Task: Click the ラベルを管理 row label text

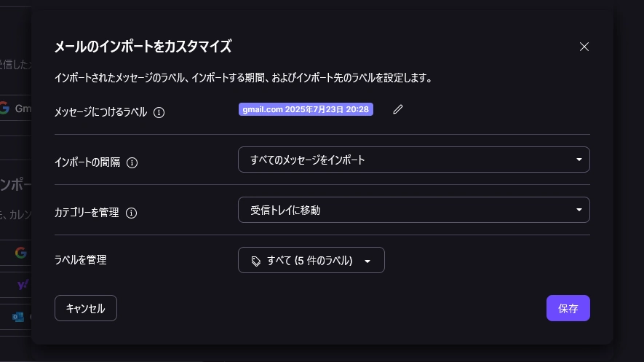Action: tap(81, 260)
